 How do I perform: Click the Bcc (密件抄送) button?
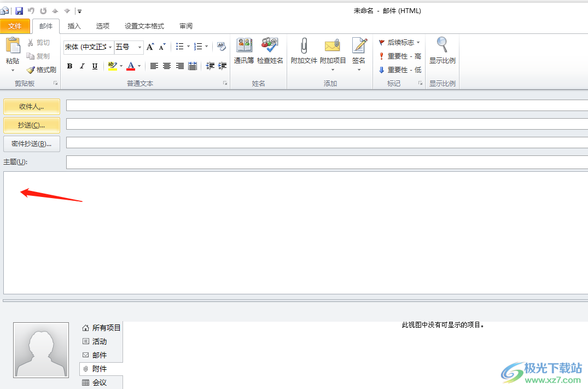click(x=32, y=144)
